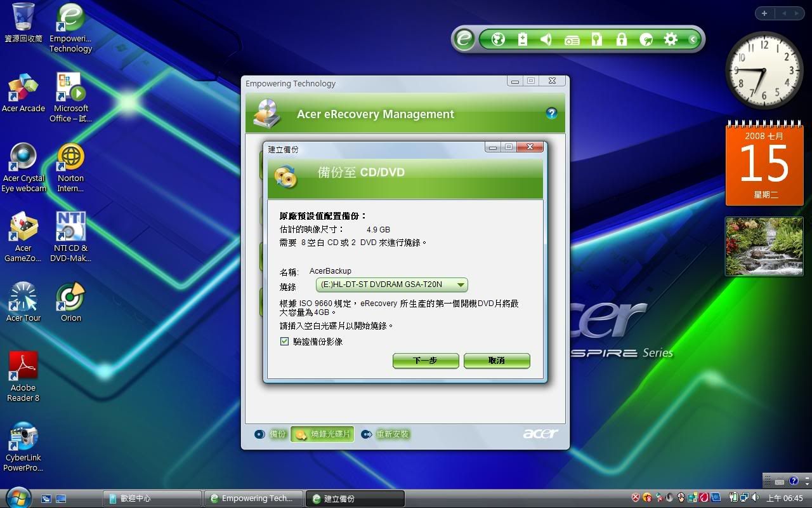
Task: Click the sidebar add gadget plus button
Action: coord(764,13)
